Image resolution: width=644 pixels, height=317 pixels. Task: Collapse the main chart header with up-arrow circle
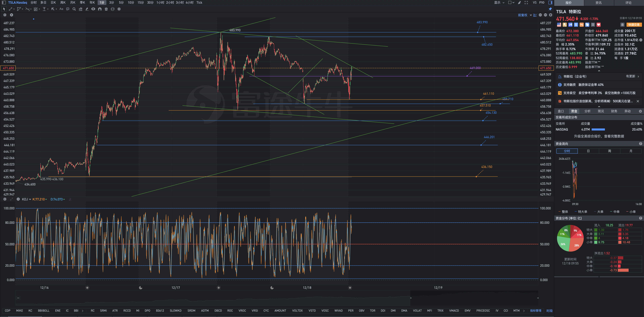pos(12,15)
